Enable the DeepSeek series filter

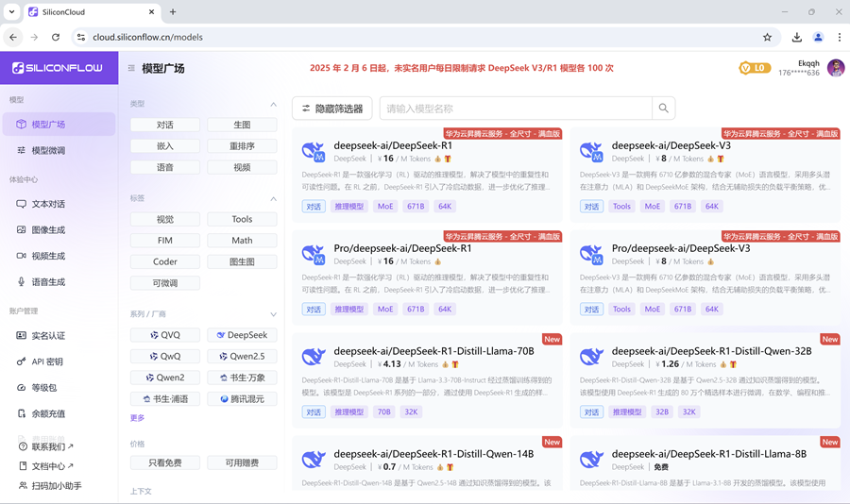(242, 335)
